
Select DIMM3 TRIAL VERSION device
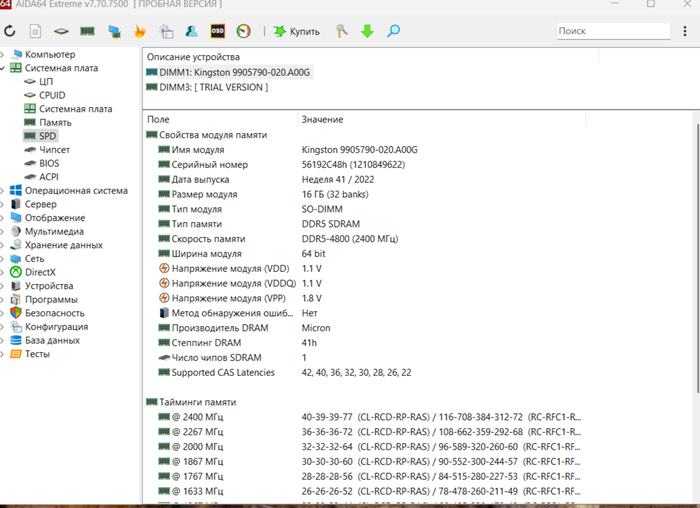(x=208, y=87)
